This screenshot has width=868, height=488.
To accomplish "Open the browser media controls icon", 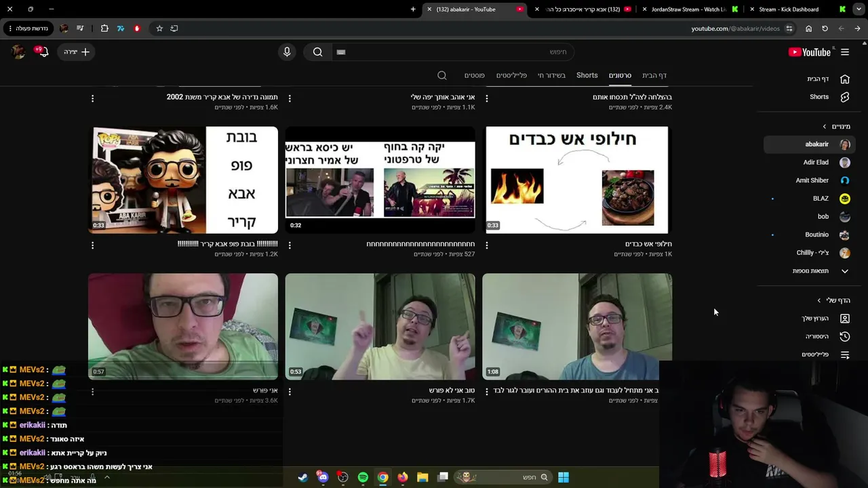I will (80, 28).
